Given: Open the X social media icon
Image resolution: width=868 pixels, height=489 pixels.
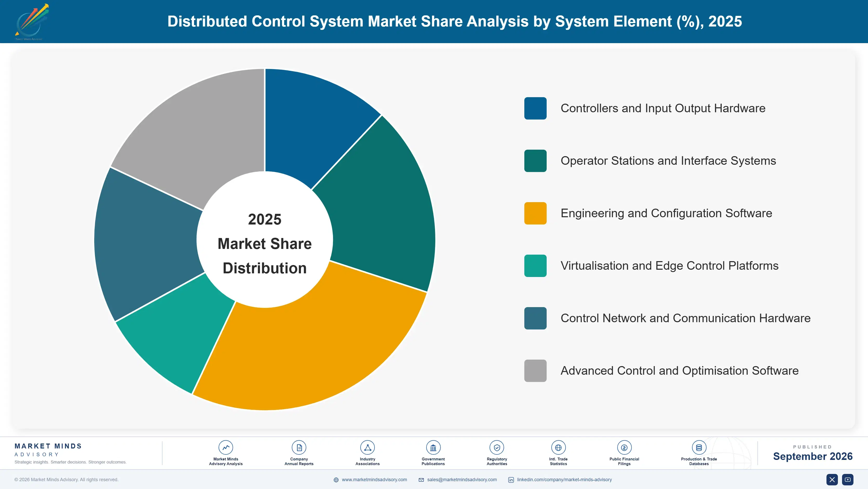Looking at the screenshot, I should [x=832, y=480].
